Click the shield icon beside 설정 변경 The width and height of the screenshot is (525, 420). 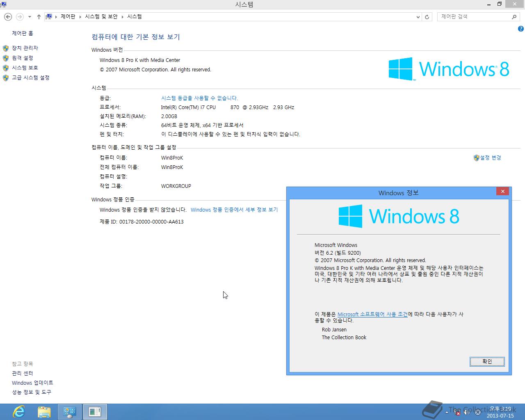(x=476, y=157)
